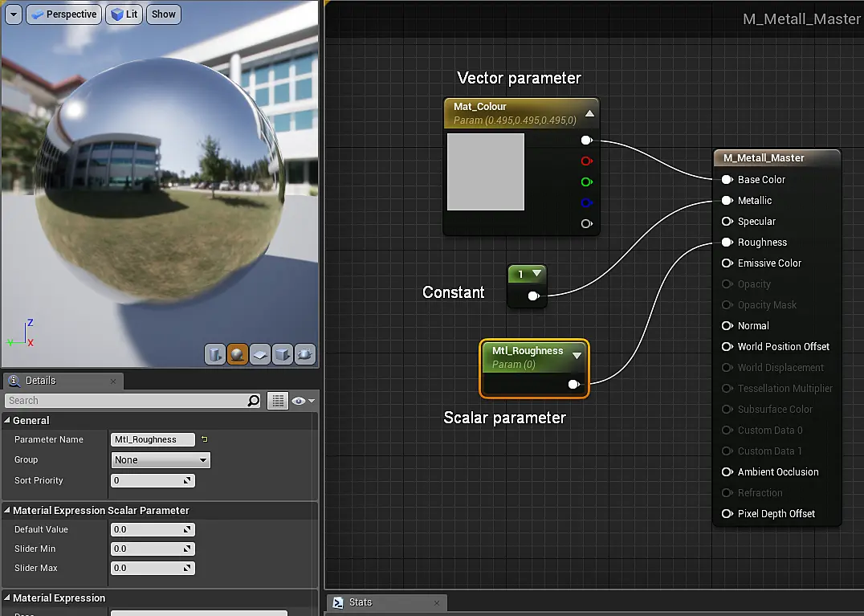
Task: Collapse the Material Expression Scalar Parameter section
Action: pos(7,510)
